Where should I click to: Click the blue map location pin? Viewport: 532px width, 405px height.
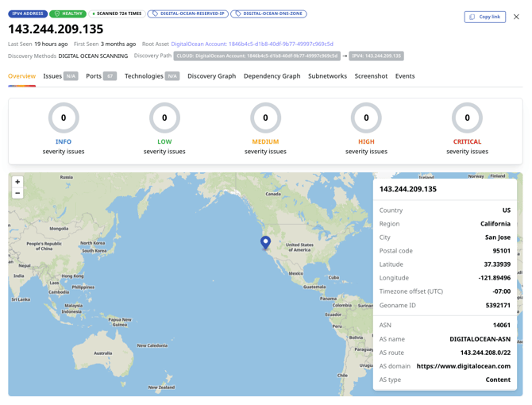[x=265, y=241]
